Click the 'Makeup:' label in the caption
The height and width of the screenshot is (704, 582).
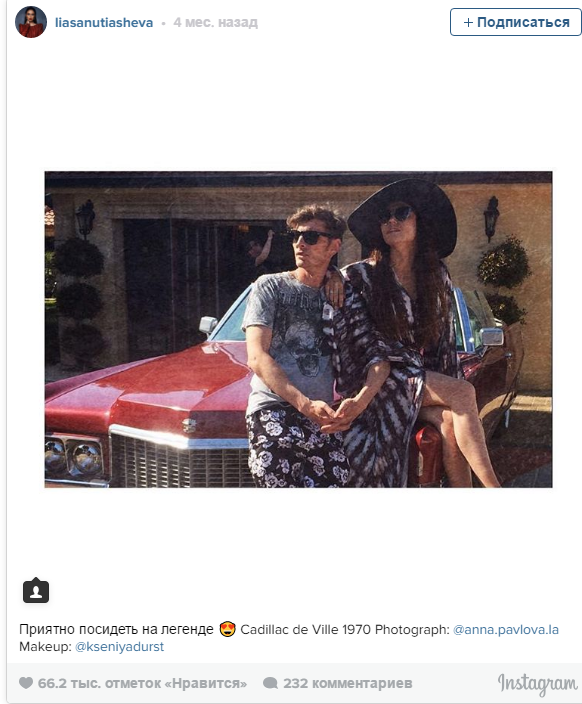point(45,647)
